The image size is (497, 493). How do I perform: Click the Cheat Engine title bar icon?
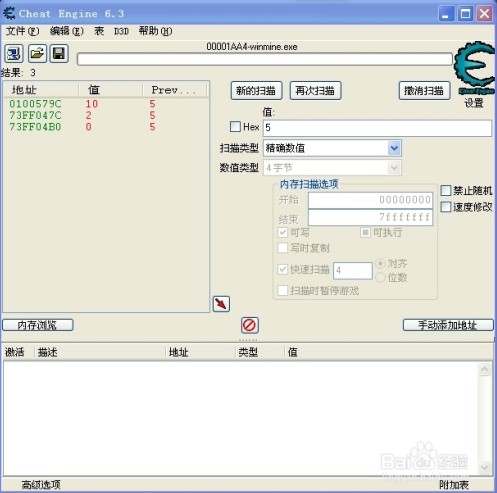pos(9,13)
